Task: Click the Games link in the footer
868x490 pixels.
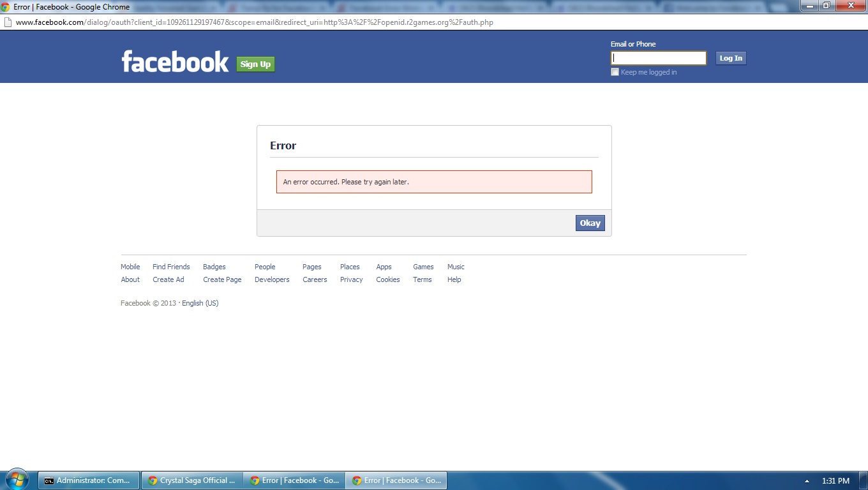Action: point(423,267)
